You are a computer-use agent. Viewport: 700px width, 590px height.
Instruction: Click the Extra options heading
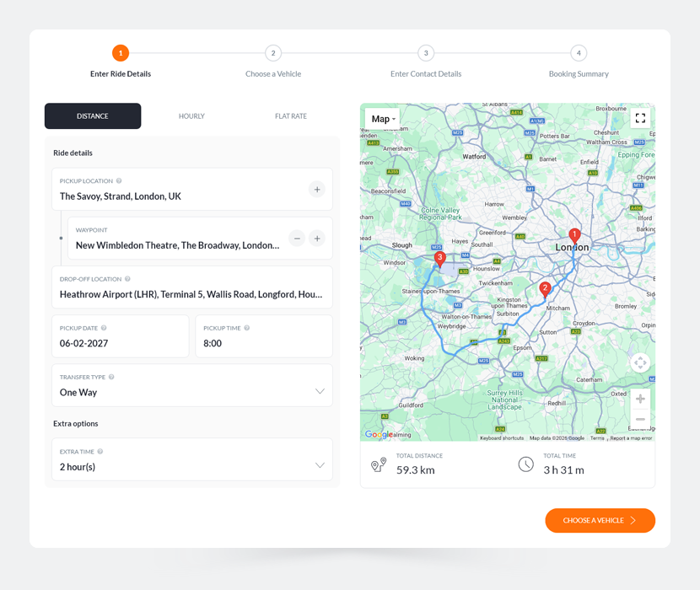(75, 423)
